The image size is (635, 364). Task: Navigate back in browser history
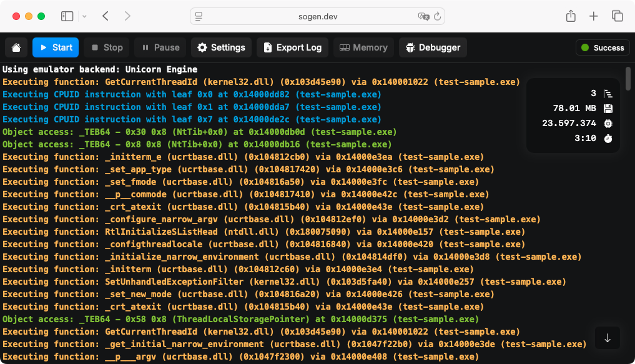pos(106,16)
